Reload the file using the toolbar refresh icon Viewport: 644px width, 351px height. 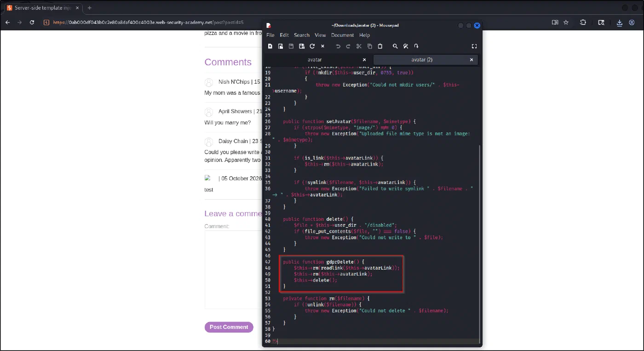(x=312, y=46)
